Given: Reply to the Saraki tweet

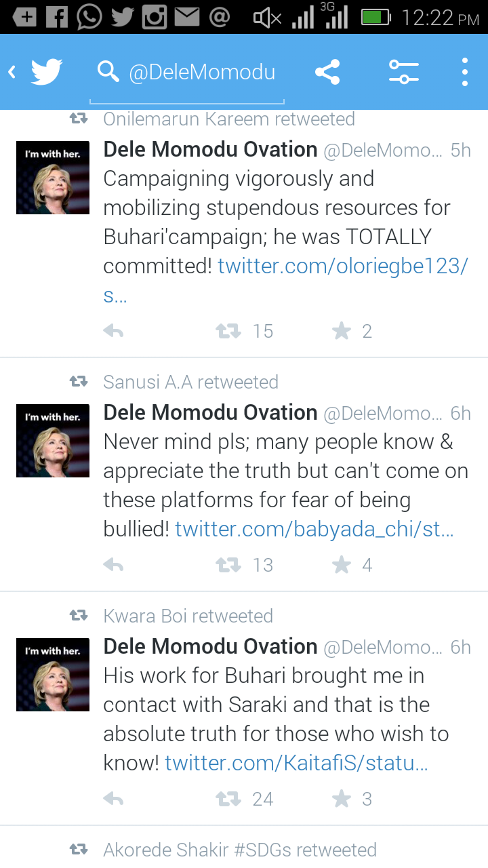Looking at the screenshot, I should [113, 799].
